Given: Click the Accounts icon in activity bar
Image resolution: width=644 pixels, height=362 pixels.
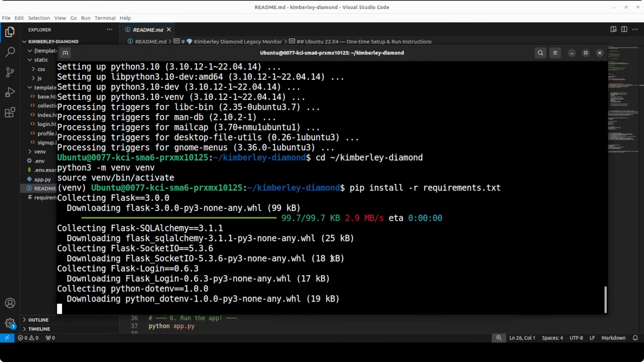Looking at the screenshot, I should pos(10,303).
